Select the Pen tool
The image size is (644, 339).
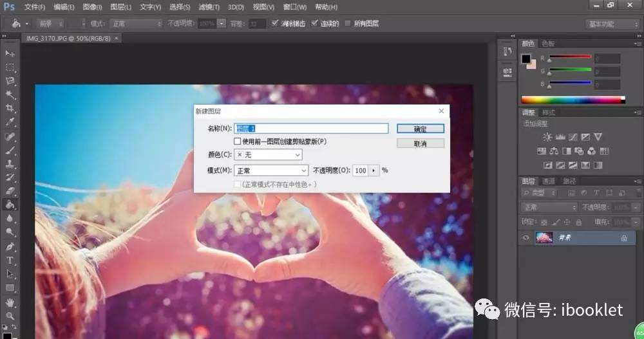[x=10, y=246]
